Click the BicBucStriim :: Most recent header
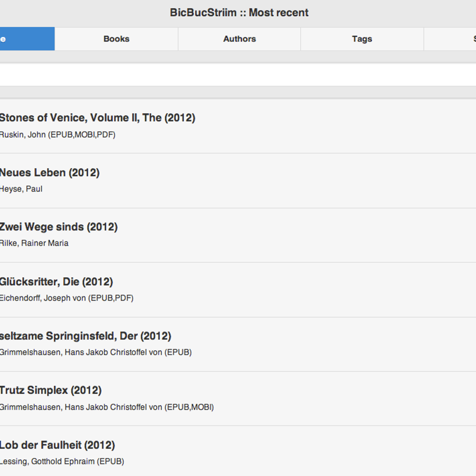The image size is (476, 476). point(239,13)
